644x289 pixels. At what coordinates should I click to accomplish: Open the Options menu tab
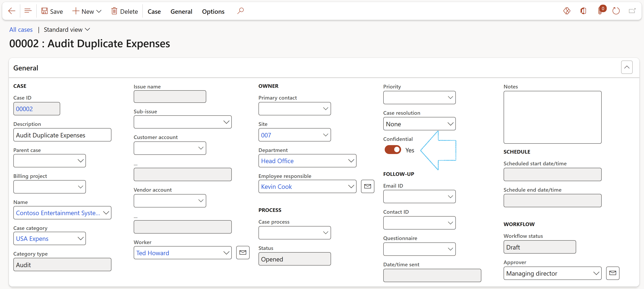point(213,12)
